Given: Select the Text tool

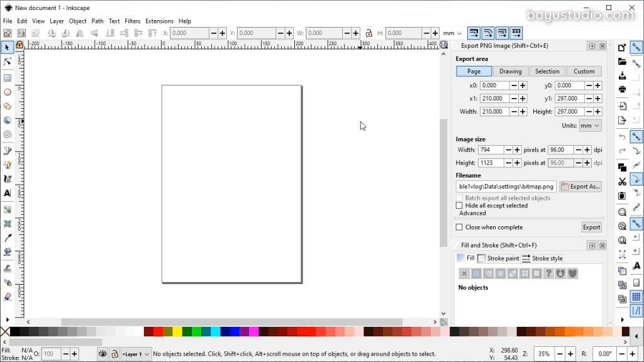Looking at the screenshot, I should click(x=8, y=193).
